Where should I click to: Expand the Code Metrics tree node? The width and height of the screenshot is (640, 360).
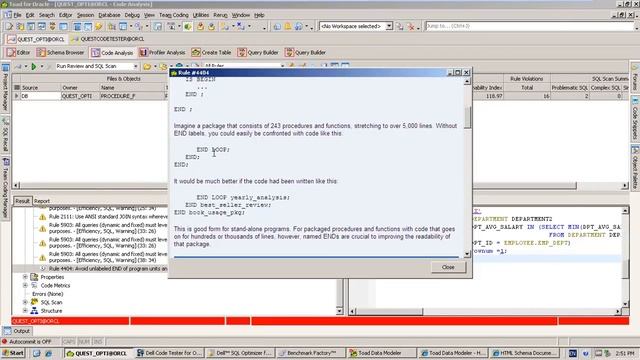click(25, 285)
